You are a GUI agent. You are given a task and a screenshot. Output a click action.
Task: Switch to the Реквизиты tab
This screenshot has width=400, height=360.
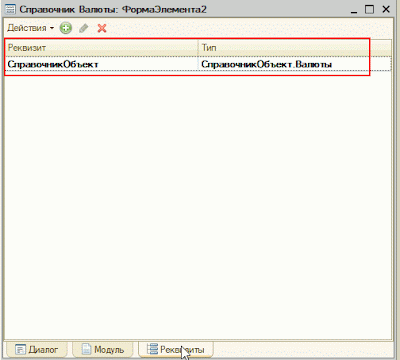click(x=176, y=349)
